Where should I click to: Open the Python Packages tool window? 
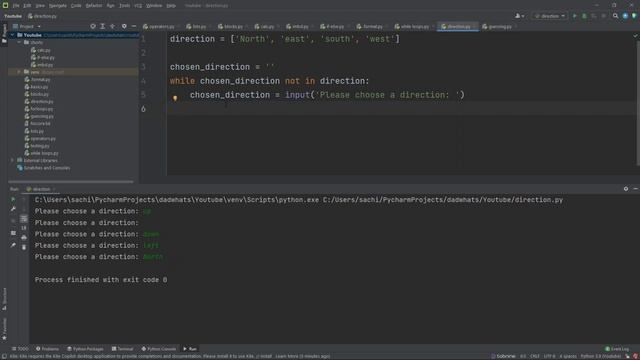click(85, 349)
